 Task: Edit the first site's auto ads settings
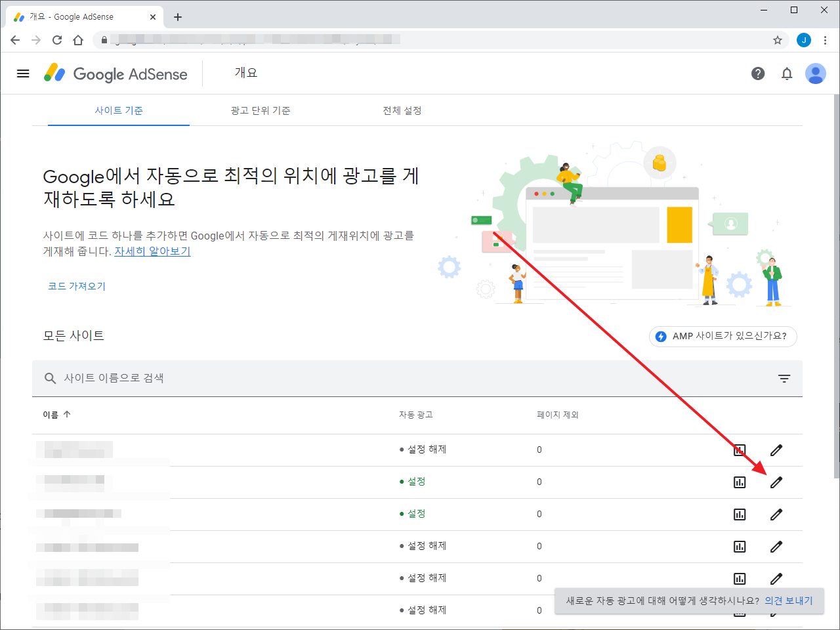pos(776,450)
